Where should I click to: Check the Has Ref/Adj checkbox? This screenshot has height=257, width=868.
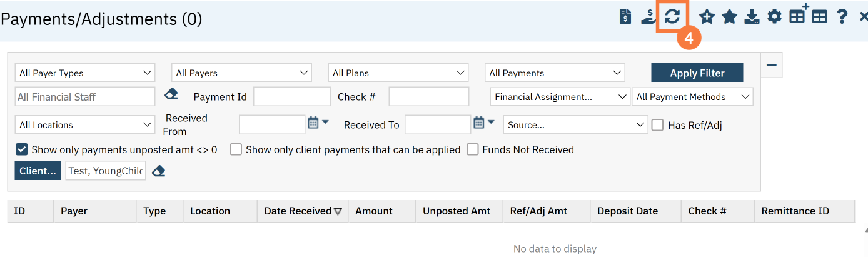pyautogui.click(x=657, y=125)
